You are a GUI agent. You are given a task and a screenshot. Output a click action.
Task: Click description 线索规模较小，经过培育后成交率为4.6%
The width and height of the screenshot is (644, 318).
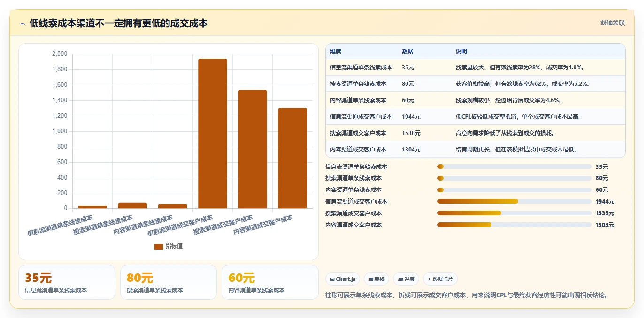[x=509, y=100]
